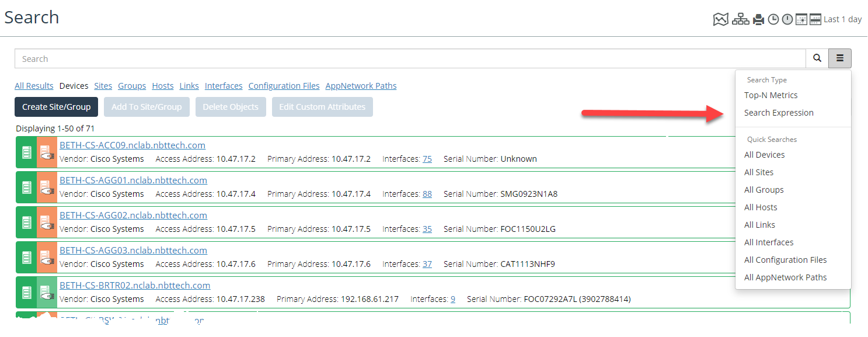Image resolution: width=868 pixels, height=337 pixels.
Task: Focus the Search text field
Action: pos(409,58)
